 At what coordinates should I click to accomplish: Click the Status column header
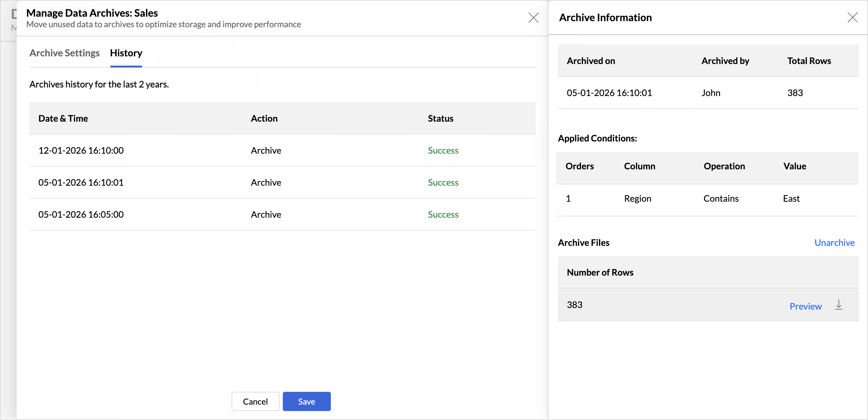pos(440,118)
